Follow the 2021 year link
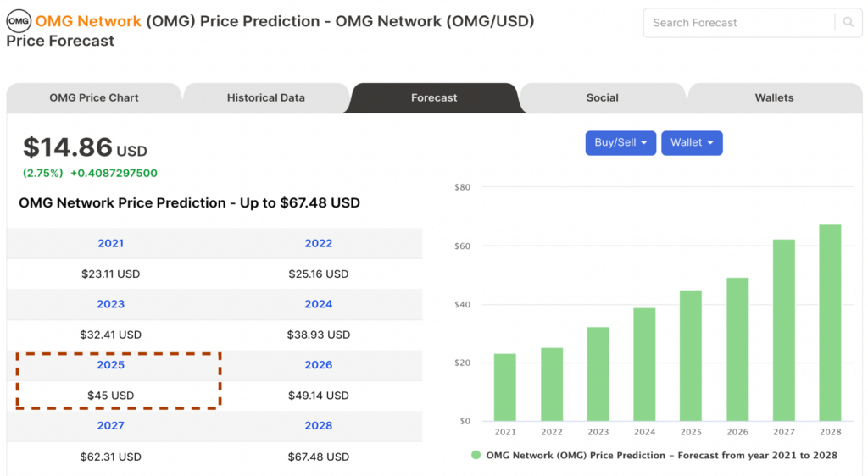 coord(111,243)
